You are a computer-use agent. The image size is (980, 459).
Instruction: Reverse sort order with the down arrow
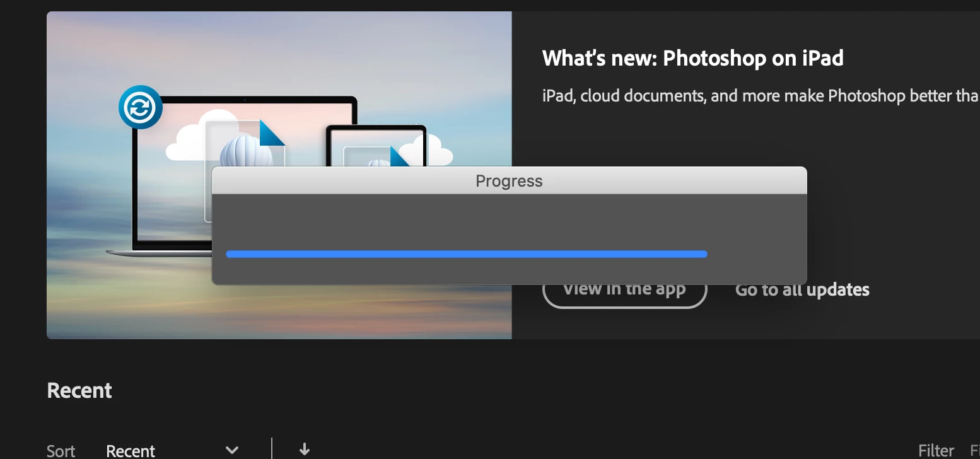point(305,449)
